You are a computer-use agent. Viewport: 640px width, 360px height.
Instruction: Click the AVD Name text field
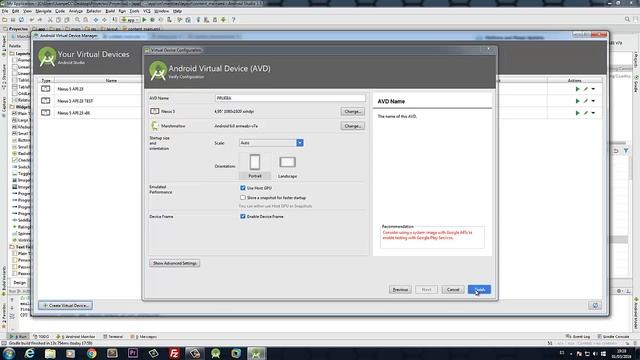[290, 98]
